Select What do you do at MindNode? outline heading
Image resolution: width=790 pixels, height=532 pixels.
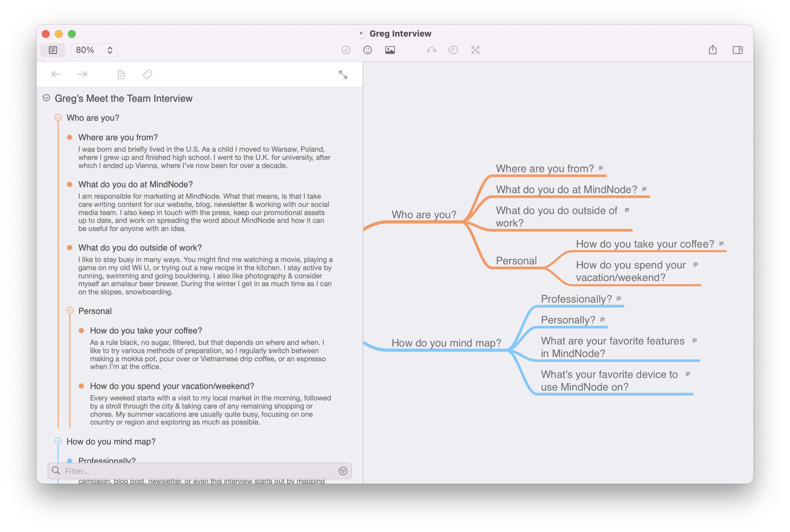tap(135, 184)
